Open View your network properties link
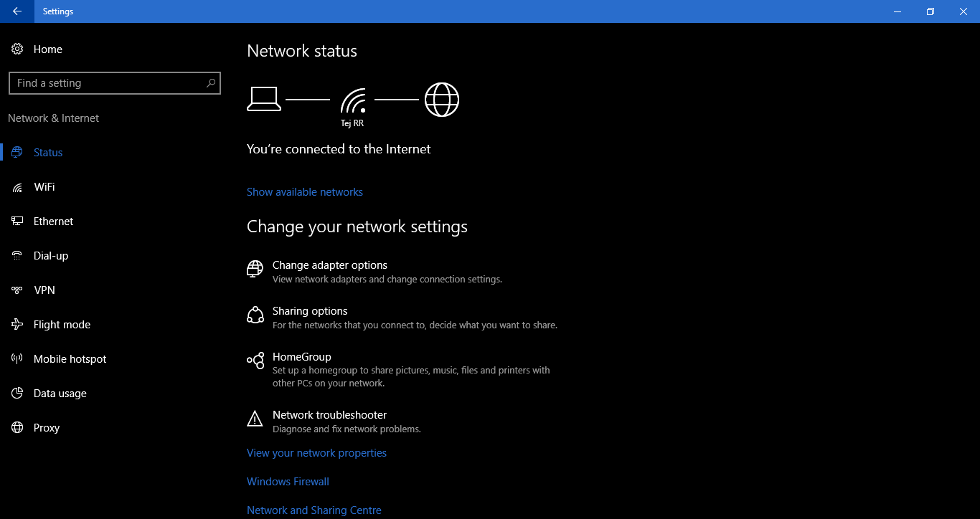This screenshot has width=980, height=519. pyautogui.click(x=316, y=453)
